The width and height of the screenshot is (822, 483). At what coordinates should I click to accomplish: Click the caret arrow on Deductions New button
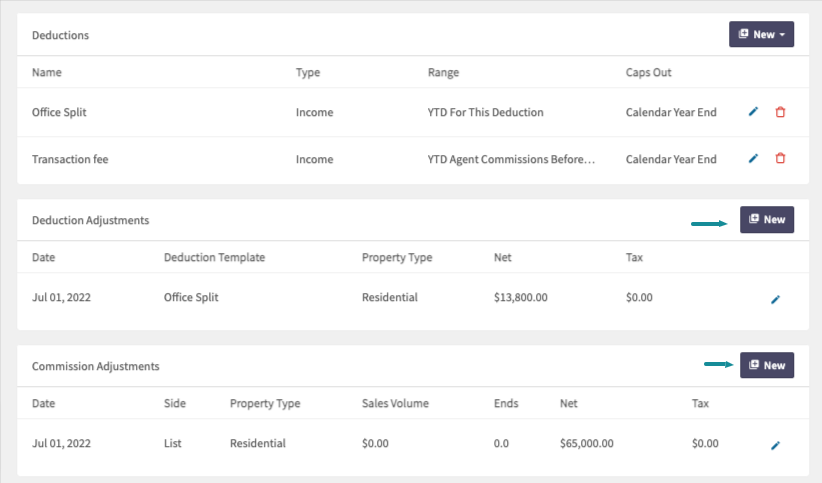coord(782,35)
